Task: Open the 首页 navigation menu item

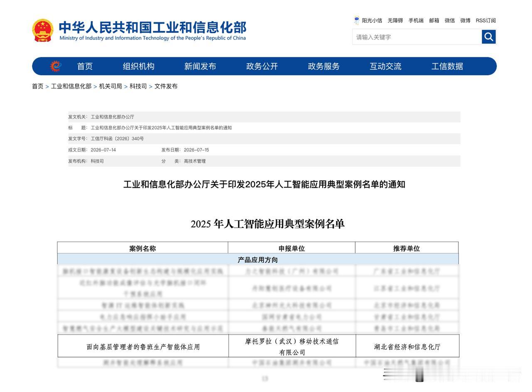Action: click(x=85, y=66)
